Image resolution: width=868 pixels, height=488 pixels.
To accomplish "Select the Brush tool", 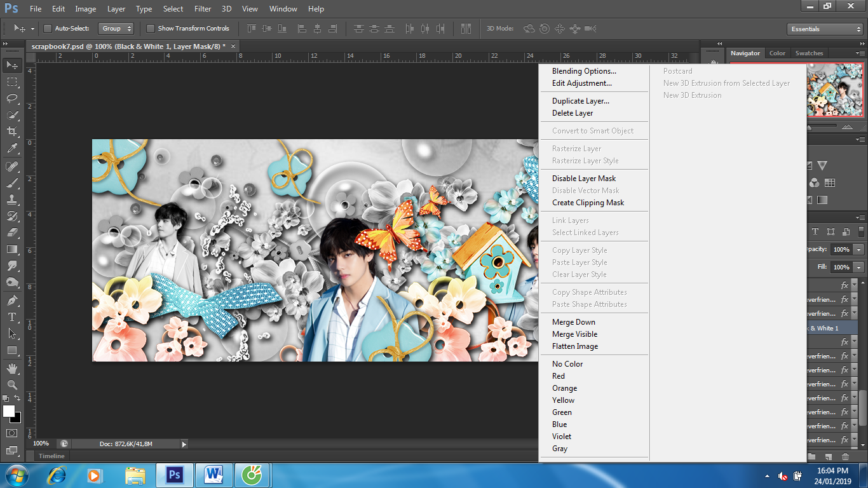I will (12, 183).
